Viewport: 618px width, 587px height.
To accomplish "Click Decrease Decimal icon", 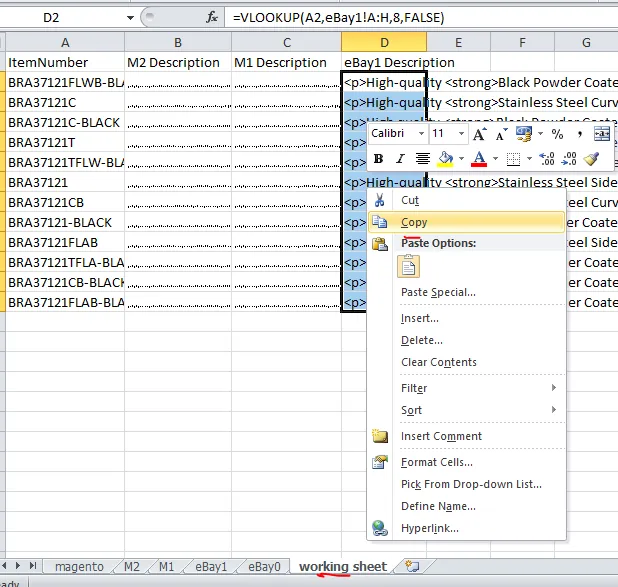I will [569, 159].
